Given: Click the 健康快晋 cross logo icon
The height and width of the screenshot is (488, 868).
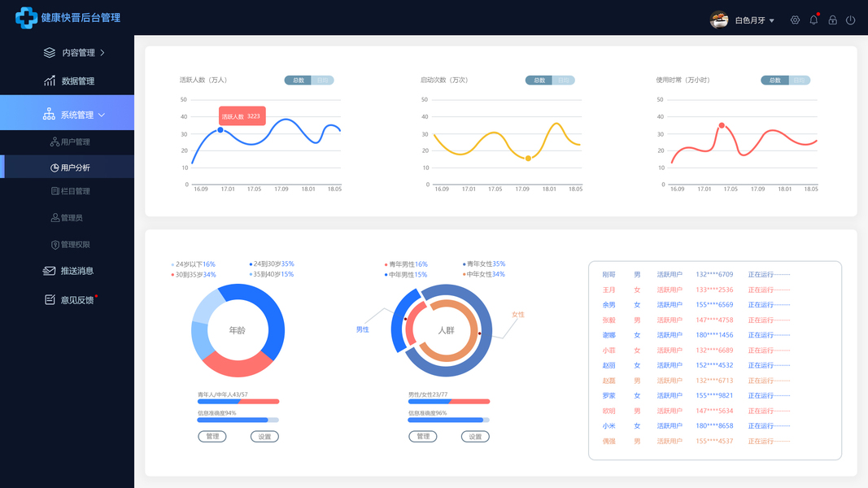Looking at the screenshot, I should (x=26, y=18).
